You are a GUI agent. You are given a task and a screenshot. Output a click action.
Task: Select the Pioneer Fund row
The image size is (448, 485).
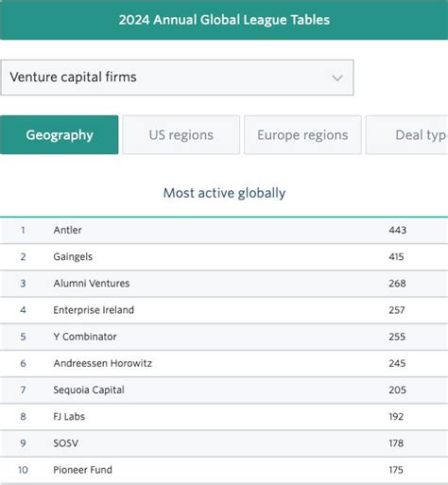point(224,470)
